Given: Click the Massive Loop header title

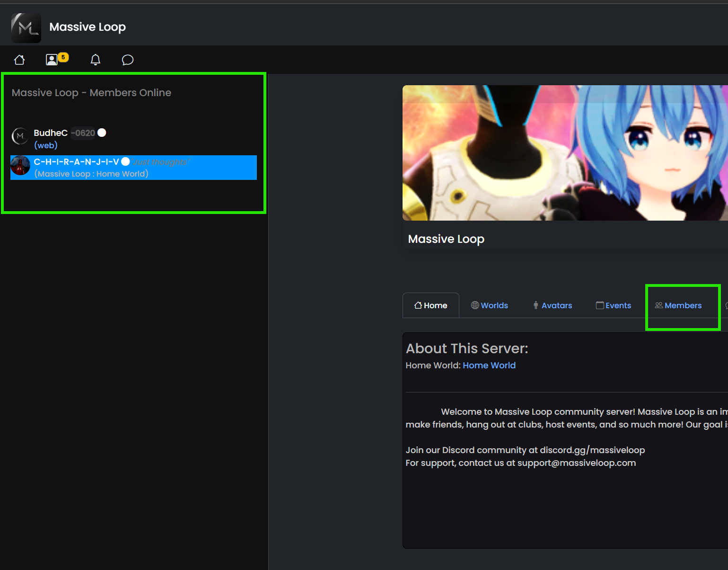Looking at the screenshot, I should (88, 27).
